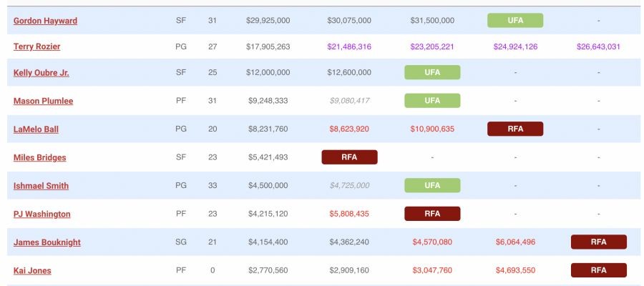
Task: Open Kelly Oubre Jr. profile link
Action: pos(42,73)
